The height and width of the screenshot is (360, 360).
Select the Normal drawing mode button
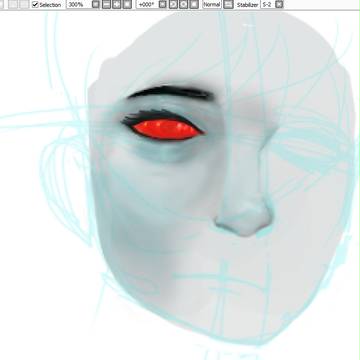pyautogui.click(x=212, y=5)
